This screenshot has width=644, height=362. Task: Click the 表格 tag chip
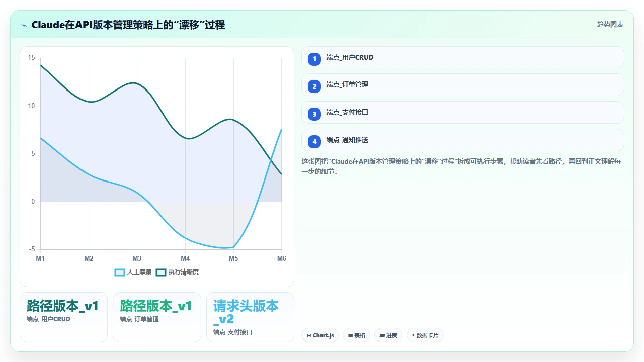click(356, 335)
